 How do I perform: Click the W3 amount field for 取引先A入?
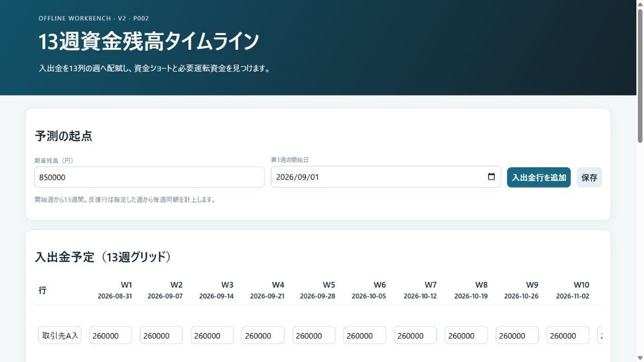point(212,336)
